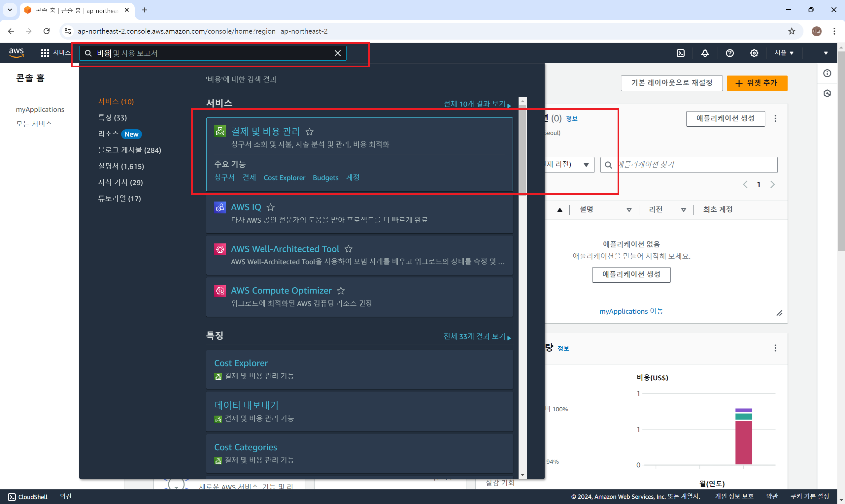This screenshot has width=845, height=504.
Task: Filter results by 지식 기사 (29)
Action: tap(120, 182)
